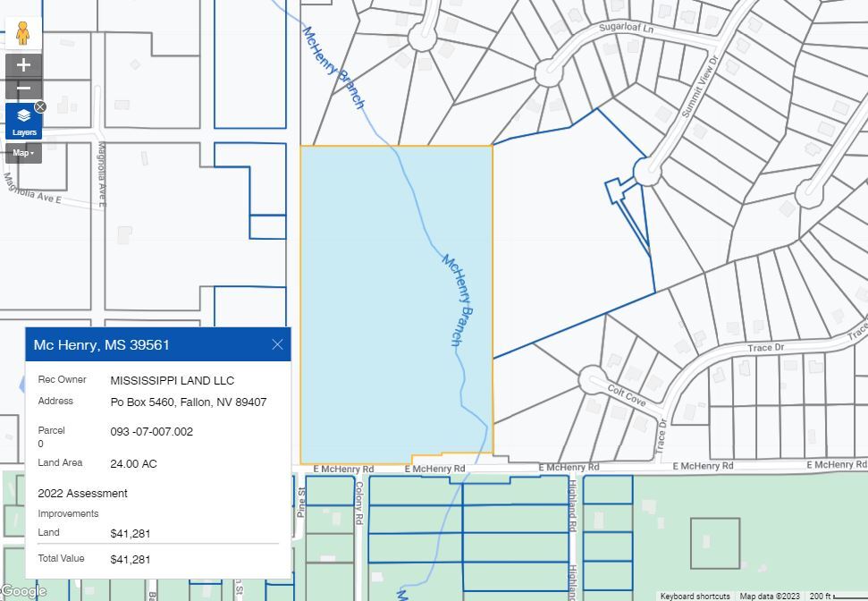Select parcel number 093 -07-007.002 text
This screenshot has height=601, width=868.
pos(151,431)
